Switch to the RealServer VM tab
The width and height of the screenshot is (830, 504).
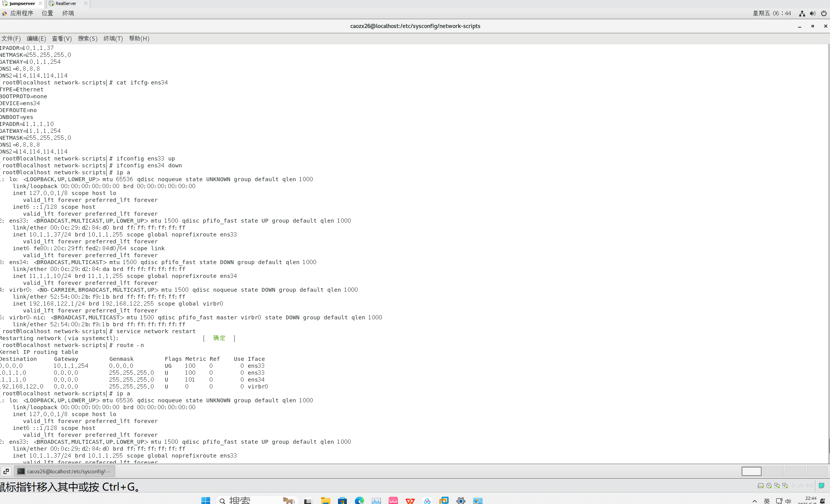click(x=65, y=3)
